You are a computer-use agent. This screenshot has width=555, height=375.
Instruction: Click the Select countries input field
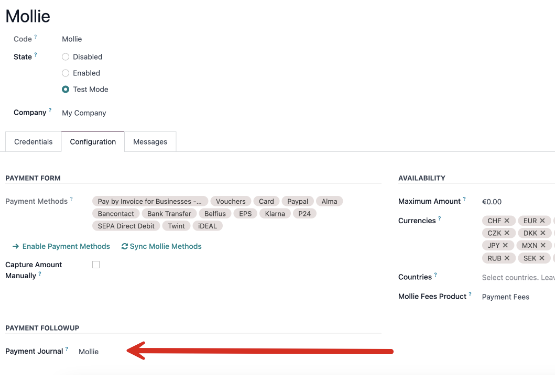click(518, 277)
